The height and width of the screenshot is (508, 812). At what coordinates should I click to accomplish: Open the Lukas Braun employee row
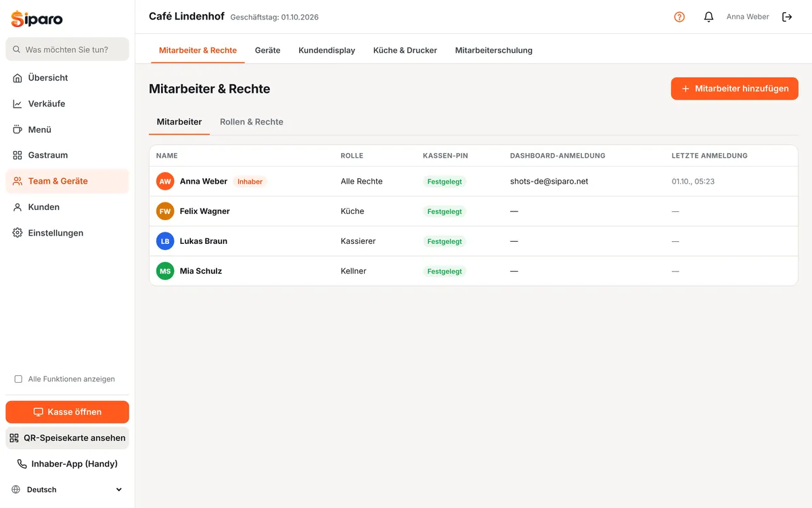tap(474, 241)
